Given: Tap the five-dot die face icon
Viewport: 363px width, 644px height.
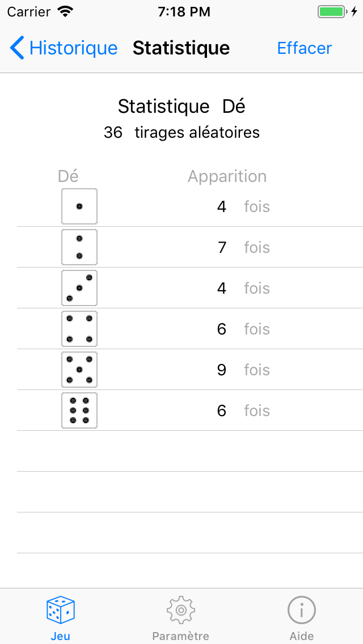Looking at the screenshot, I should coord(79,370).
